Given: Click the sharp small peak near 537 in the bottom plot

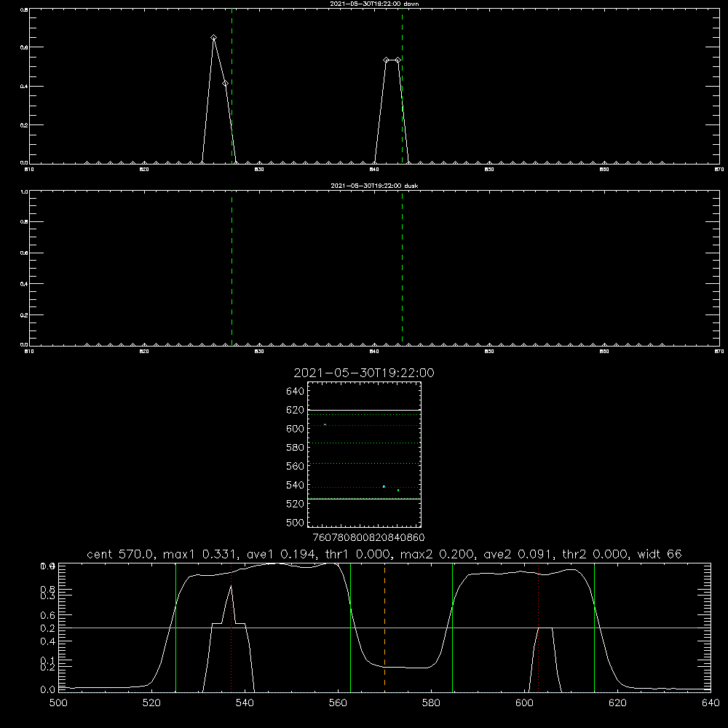Looking at the screenshot, I should click(x=231, y=587).
